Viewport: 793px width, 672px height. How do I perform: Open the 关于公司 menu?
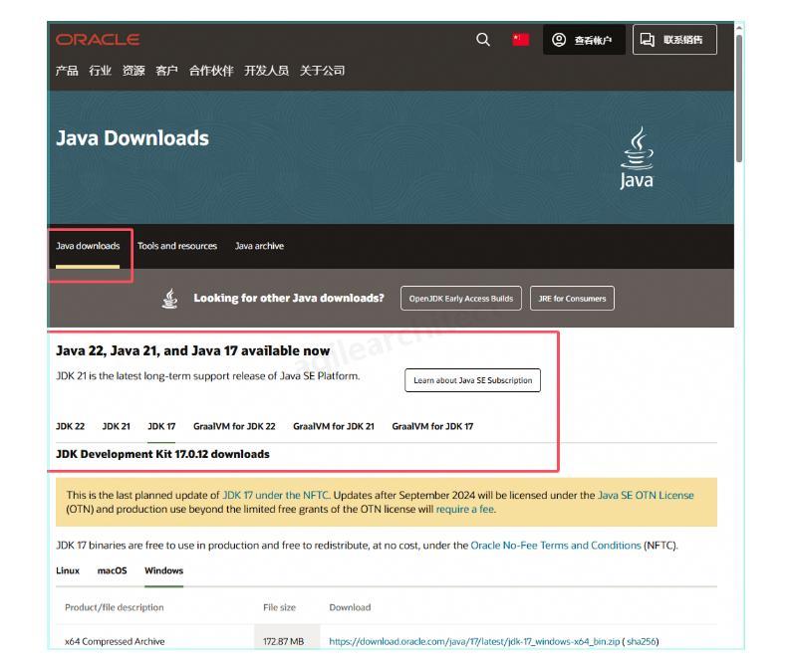[322, 71]
